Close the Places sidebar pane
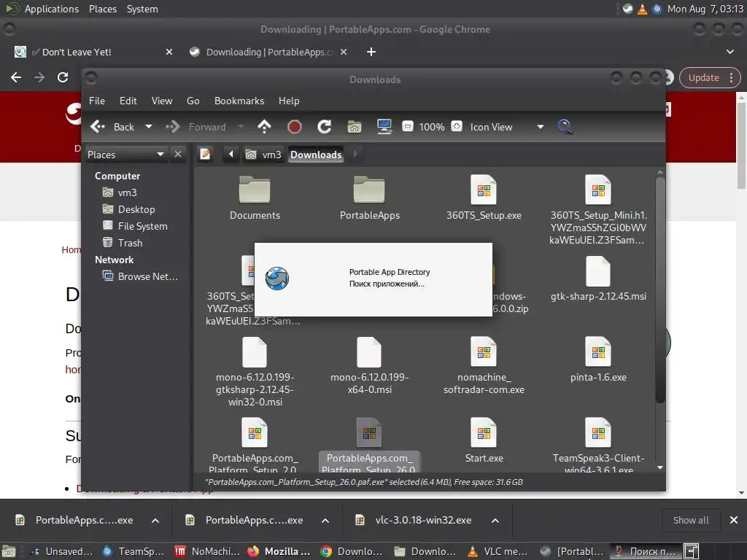This screenshot has width=747, height=560. (178, 155)
